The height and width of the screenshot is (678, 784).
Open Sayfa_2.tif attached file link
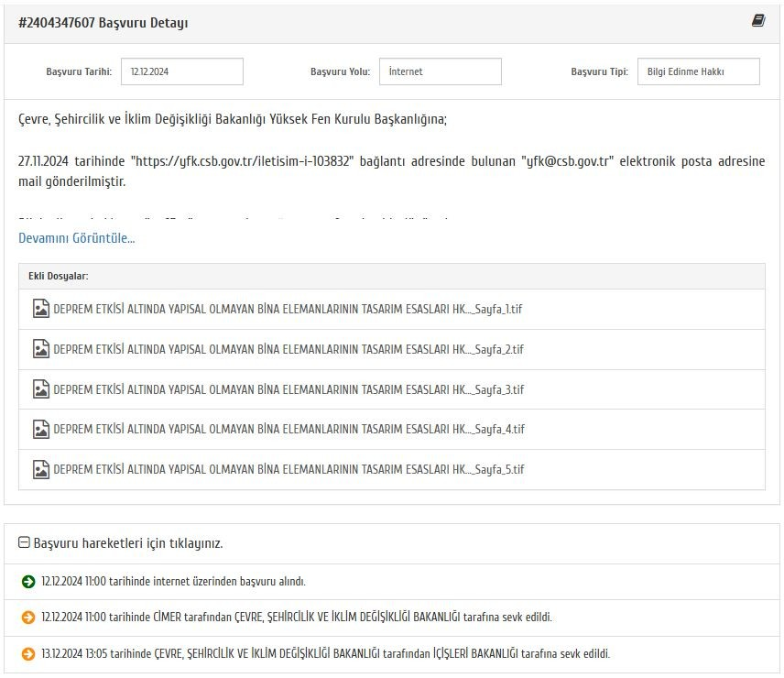[289, 349]
